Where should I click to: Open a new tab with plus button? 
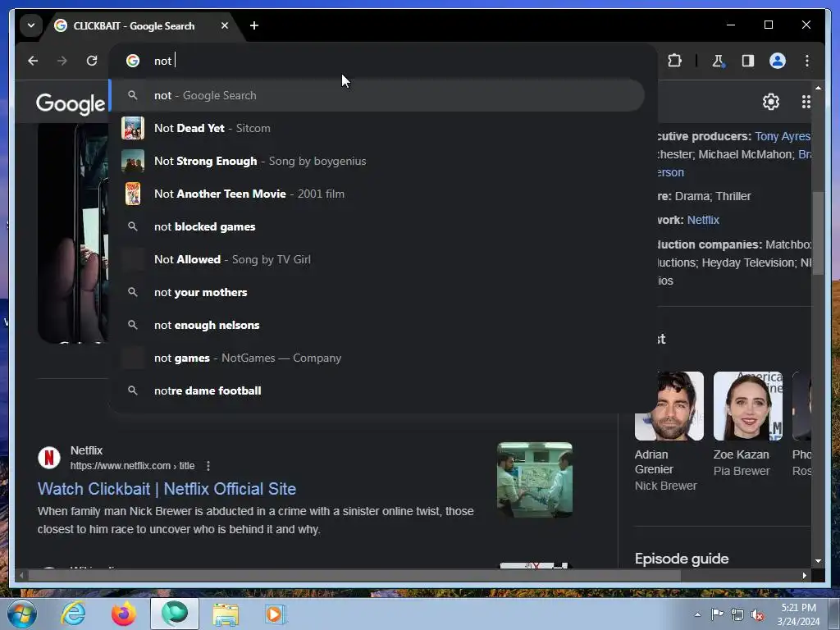click(x=254, y=25)
